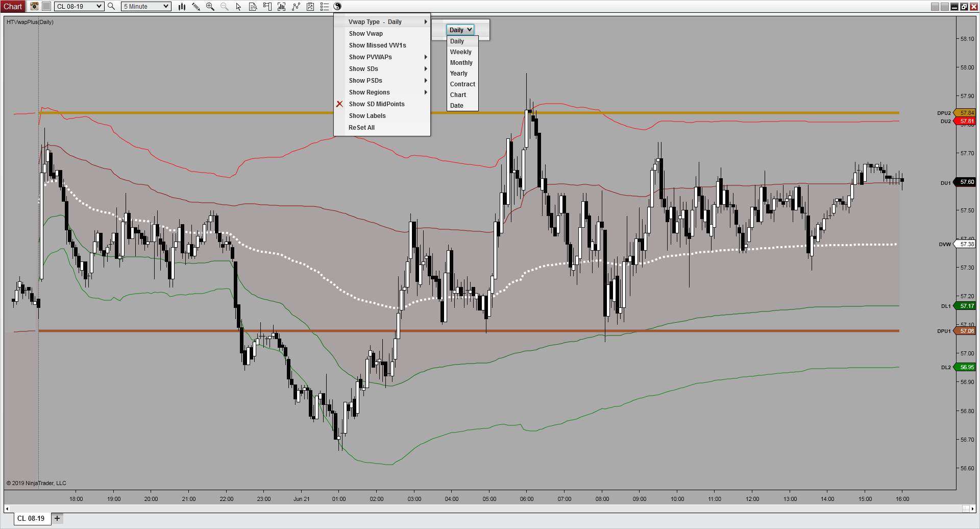Pick Chart in the Vwap type list
Screen dimensions: 980x529
pyautogui.click(x=462, y=95)
